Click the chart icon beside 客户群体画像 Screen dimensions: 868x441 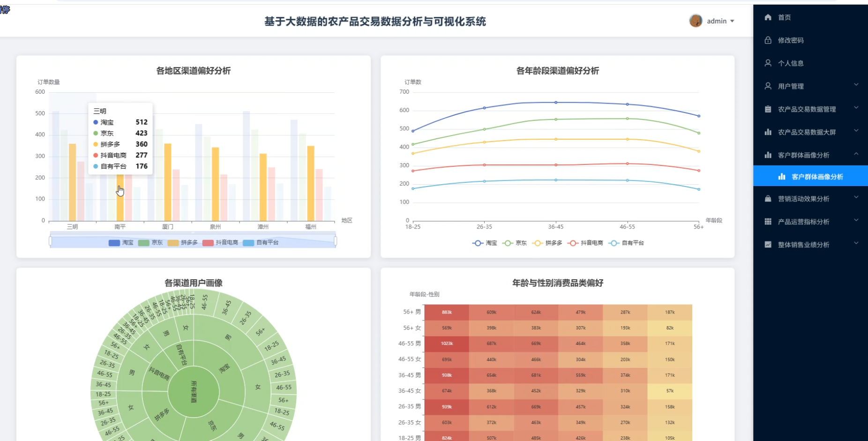point(768,155)
